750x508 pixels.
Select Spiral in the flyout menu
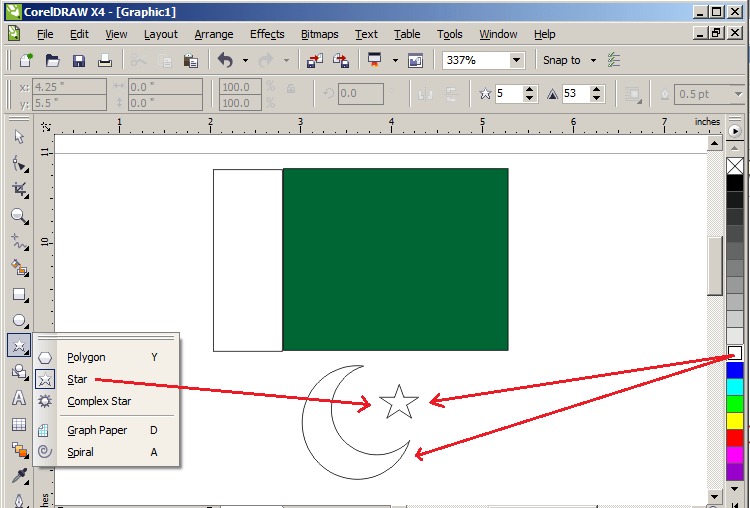[x=80, y=452]
